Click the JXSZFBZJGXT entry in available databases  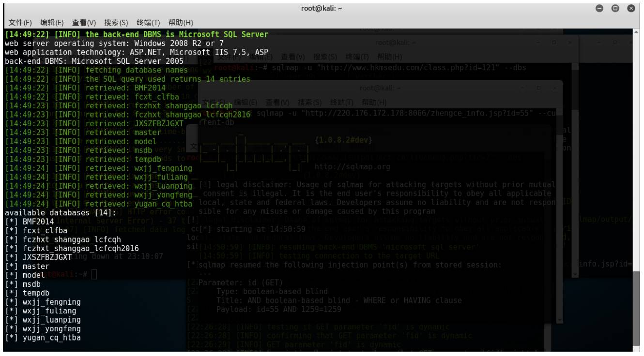47,257
